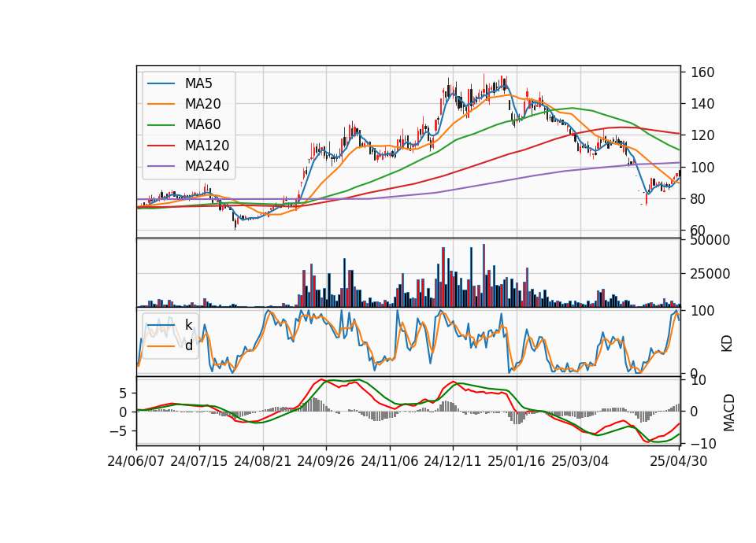Click the MA5 legend label

[198, 83]
